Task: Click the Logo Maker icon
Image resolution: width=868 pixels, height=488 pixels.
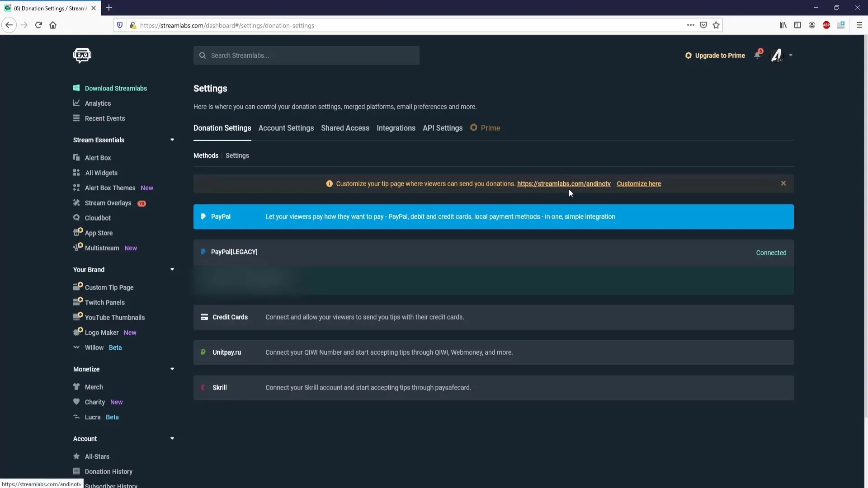Action: point(78,331)
